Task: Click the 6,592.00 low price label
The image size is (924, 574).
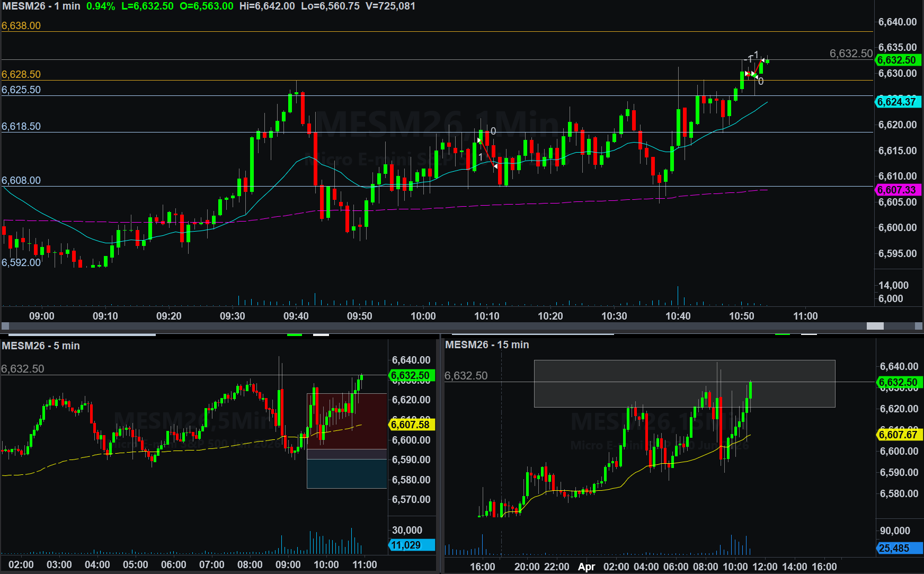Action: tap(21, 262)
